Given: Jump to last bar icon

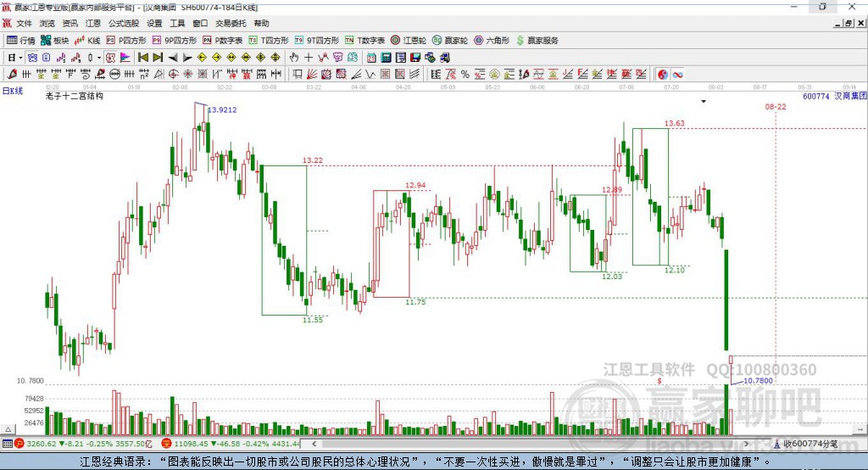Looking at the screenshot, I should tap(158, 58).
